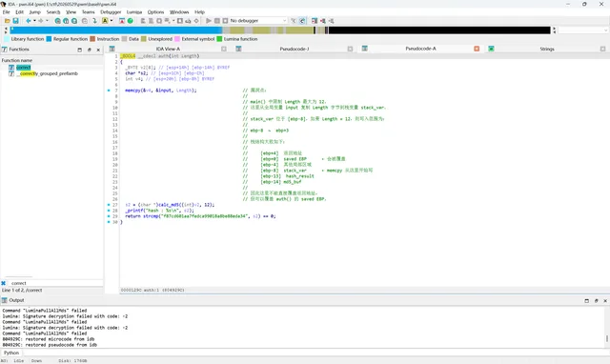Click the Library function color swatch
Viewport: 610px width, 364px height.
click(x=7, y=39)
